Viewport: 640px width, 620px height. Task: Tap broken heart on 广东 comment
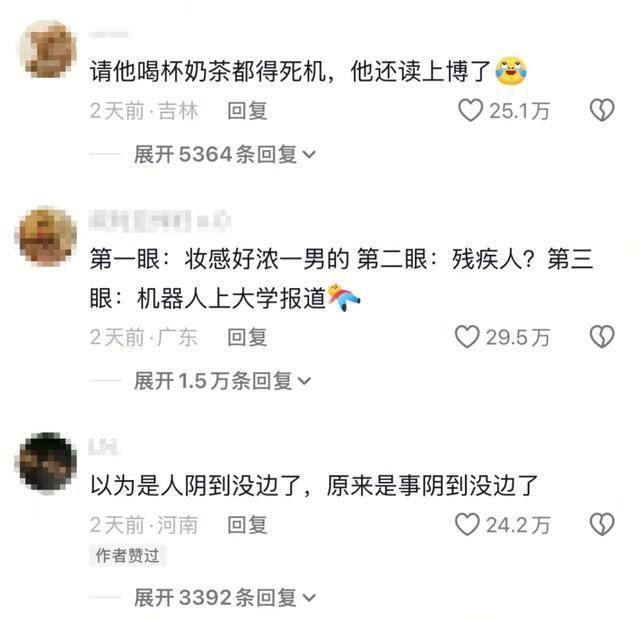(602, 337)
